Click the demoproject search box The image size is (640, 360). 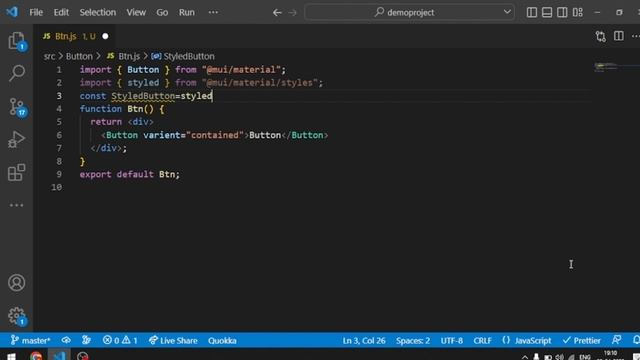click(409, 12)
